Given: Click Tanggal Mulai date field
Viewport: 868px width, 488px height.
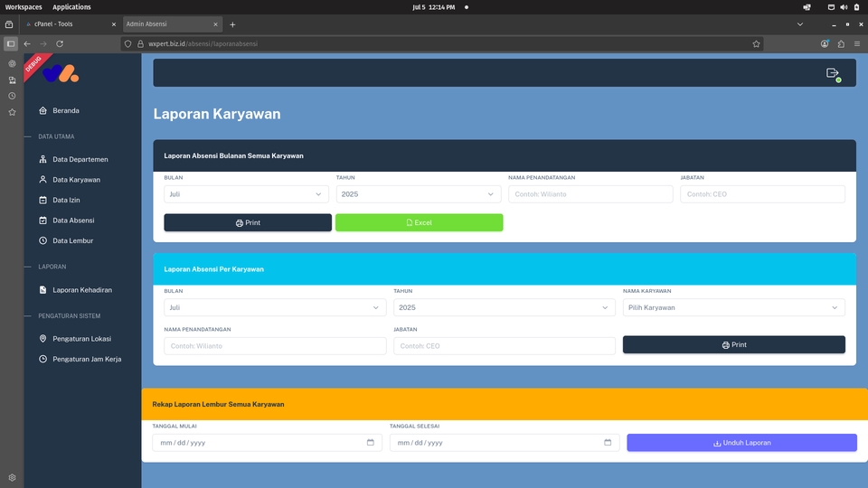Looking at the screenshot, I should pyautogui.click(x=267, y=443).
